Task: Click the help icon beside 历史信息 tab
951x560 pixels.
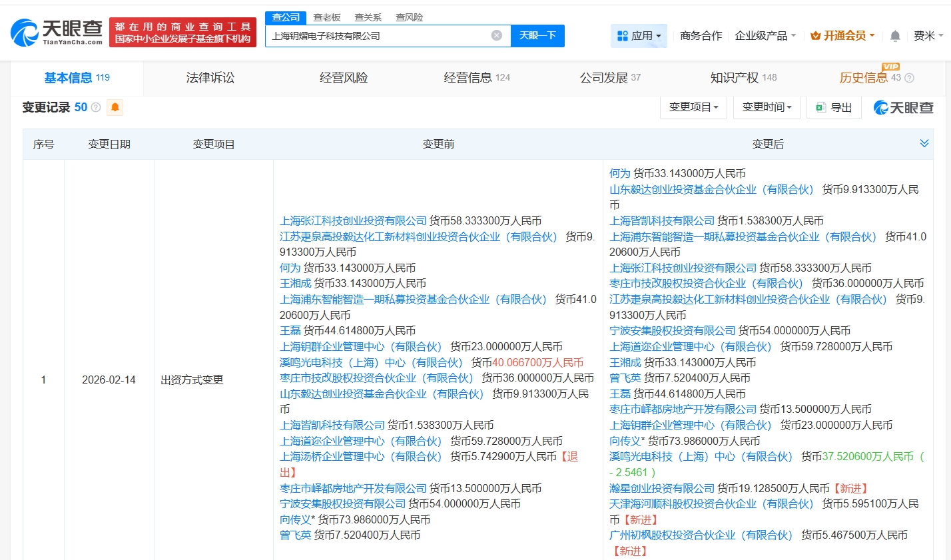Action: 910,78
